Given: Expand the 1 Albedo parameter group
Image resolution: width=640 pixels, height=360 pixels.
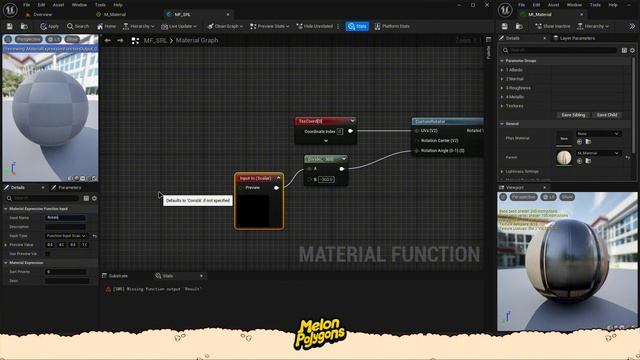Looking at the screenshot, I should pos(502,70).
